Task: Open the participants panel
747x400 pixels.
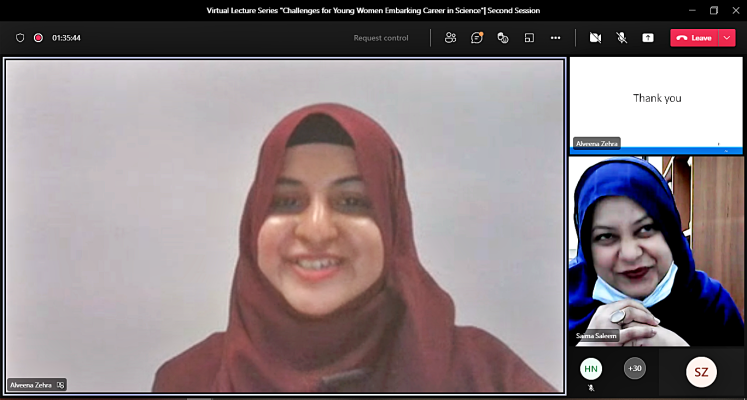Action: click(x=450, y=38)
